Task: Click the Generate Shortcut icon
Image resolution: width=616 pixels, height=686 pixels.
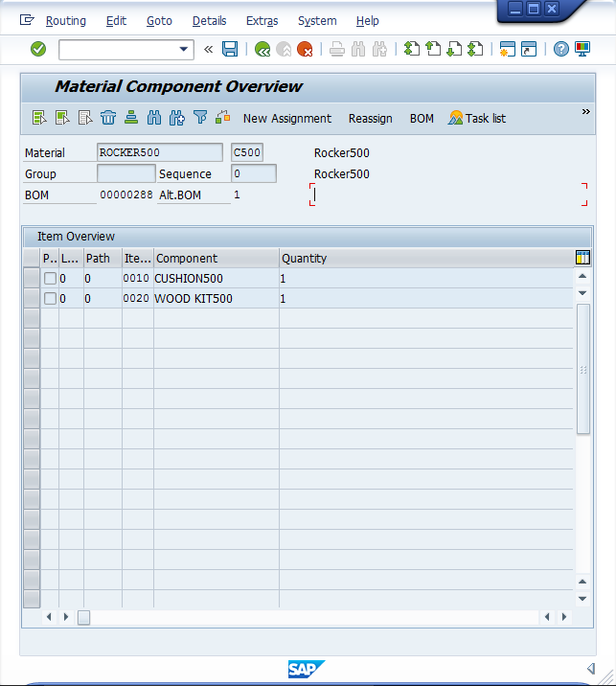Action: coord(529,49)
